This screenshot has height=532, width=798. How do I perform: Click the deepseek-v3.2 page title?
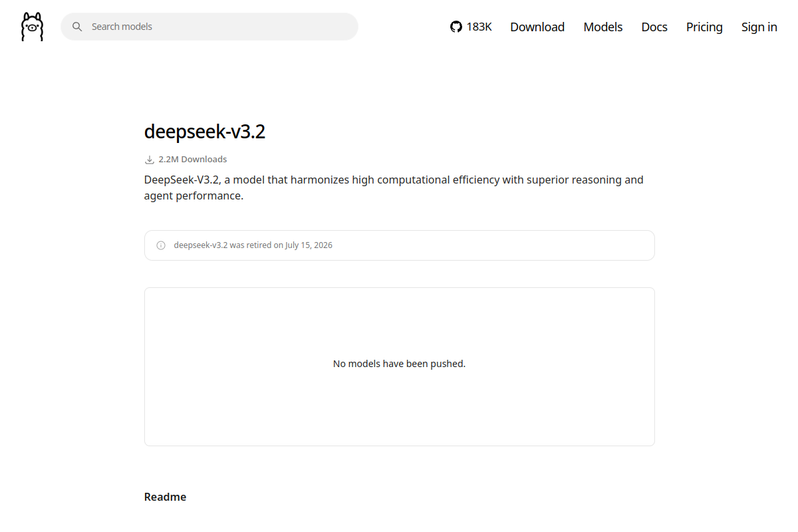pyautogui.click(x=205, y=132)
